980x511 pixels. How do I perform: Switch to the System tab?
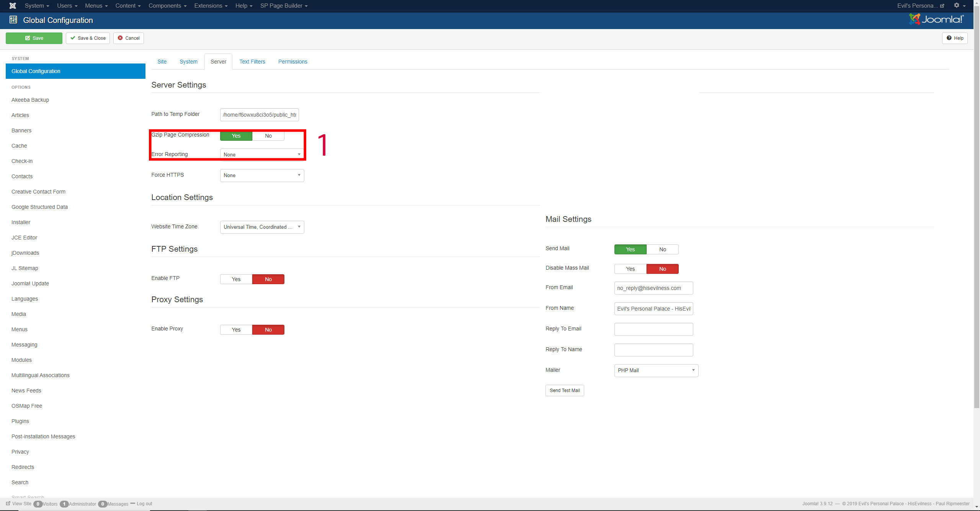188,62
